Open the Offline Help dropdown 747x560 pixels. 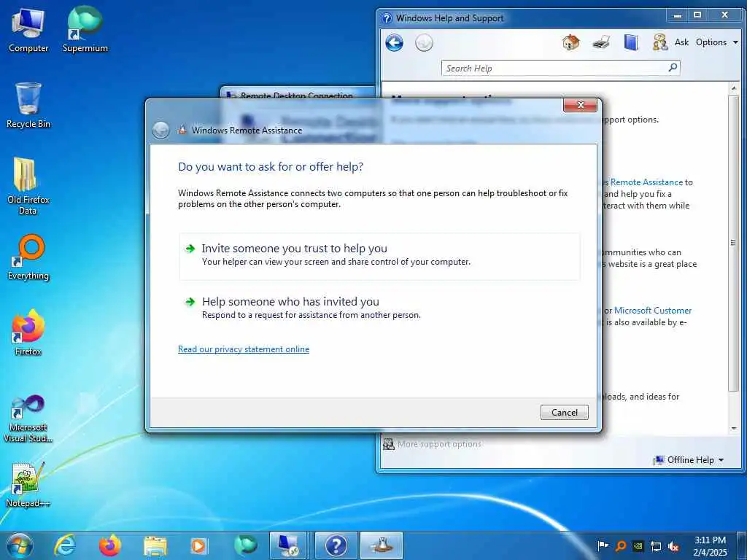click(689, 460)
